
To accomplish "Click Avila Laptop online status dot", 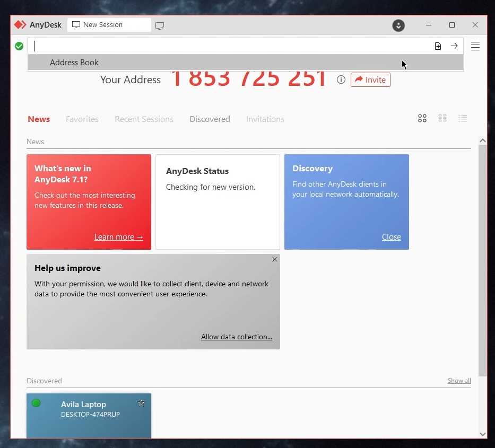I will tap(36, 403).
